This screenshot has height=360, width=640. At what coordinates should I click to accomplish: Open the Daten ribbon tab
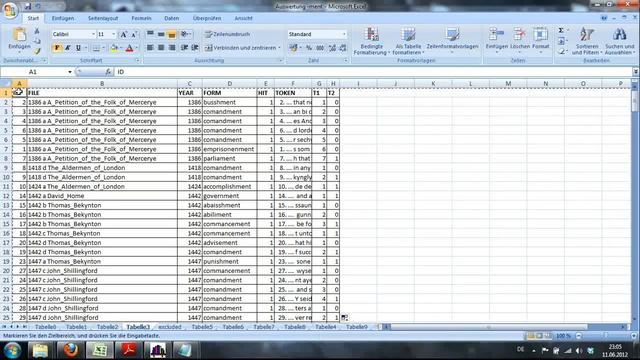[x=171, y=18]
